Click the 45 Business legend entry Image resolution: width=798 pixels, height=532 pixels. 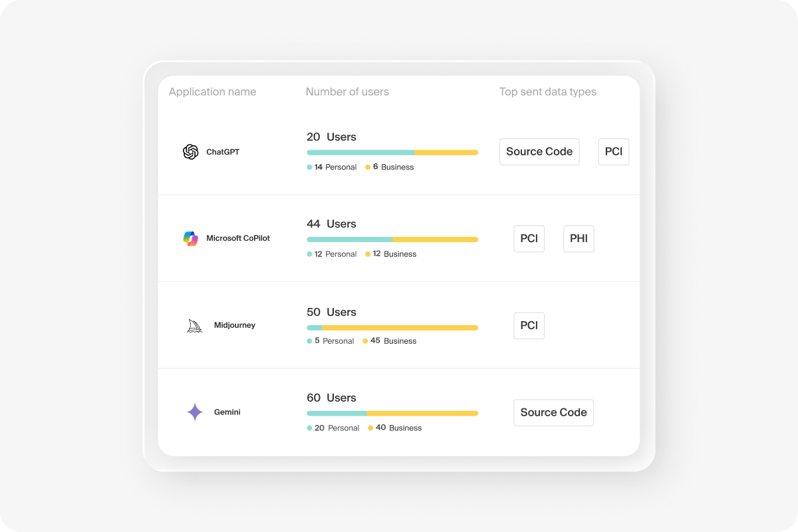[390, 341]
